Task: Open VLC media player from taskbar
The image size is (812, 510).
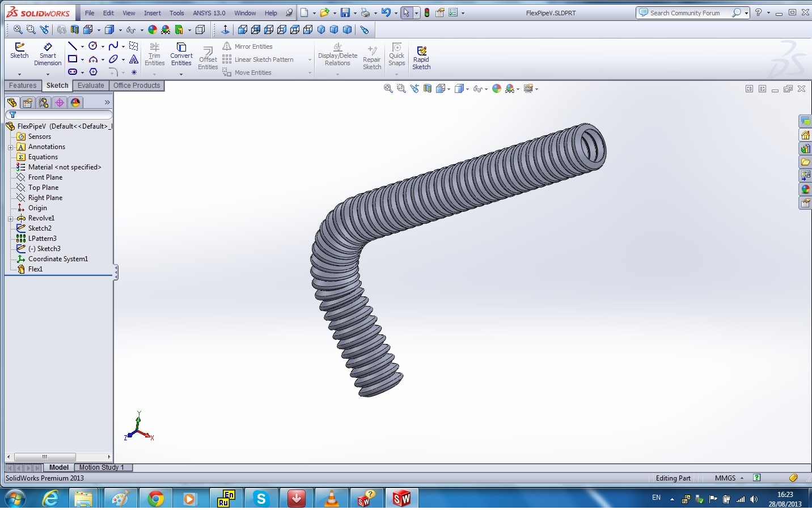Action: (x=331, y=499)
